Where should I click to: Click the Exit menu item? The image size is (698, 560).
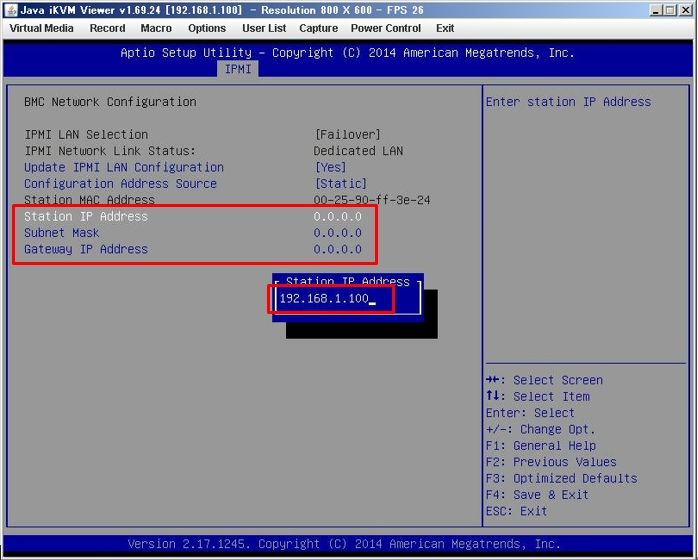445,28
